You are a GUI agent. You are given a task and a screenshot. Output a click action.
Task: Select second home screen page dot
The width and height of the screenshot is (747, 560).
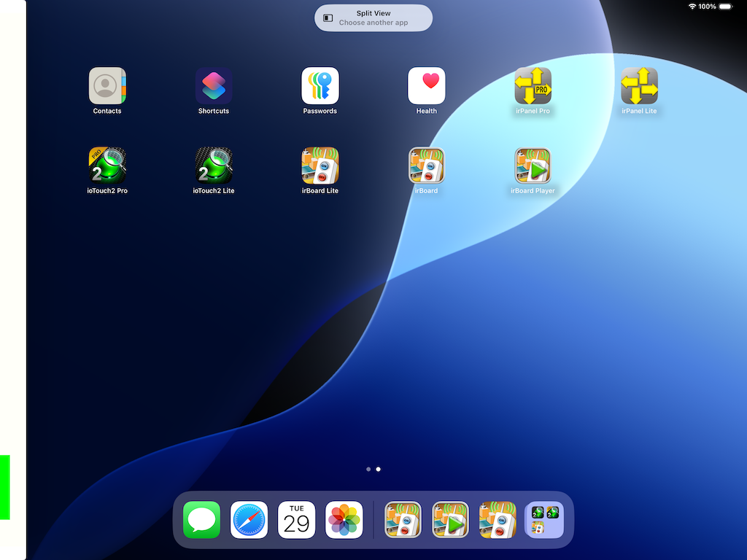(379, 469)
